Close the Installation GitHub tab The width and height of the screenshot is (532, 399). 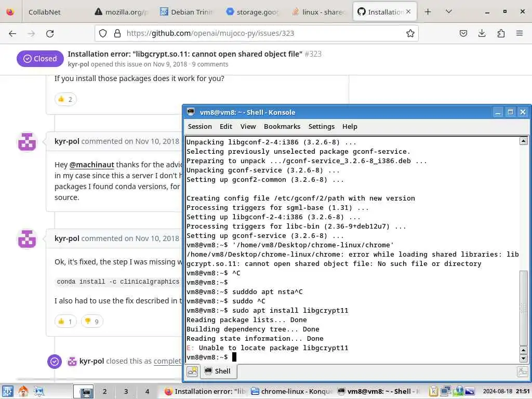click(408, 11)
